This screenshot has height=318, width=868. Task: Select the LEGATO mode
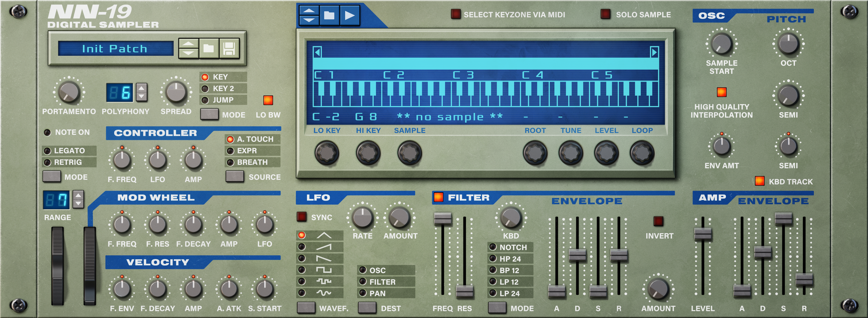pyautogui.click(x=69, y=150)
